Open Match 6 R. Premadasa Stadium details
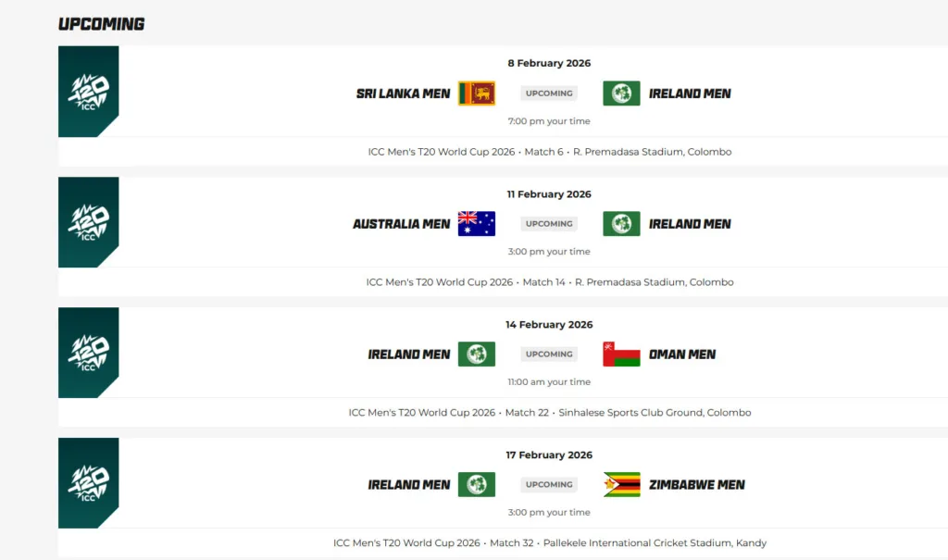The width and height of the screenshot is (948, 560). pyautogui.click(x=550, y=152)
